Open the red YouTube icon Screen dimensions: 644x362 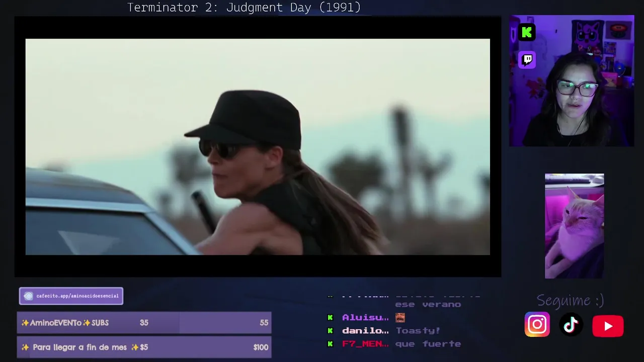click(608, 326)
